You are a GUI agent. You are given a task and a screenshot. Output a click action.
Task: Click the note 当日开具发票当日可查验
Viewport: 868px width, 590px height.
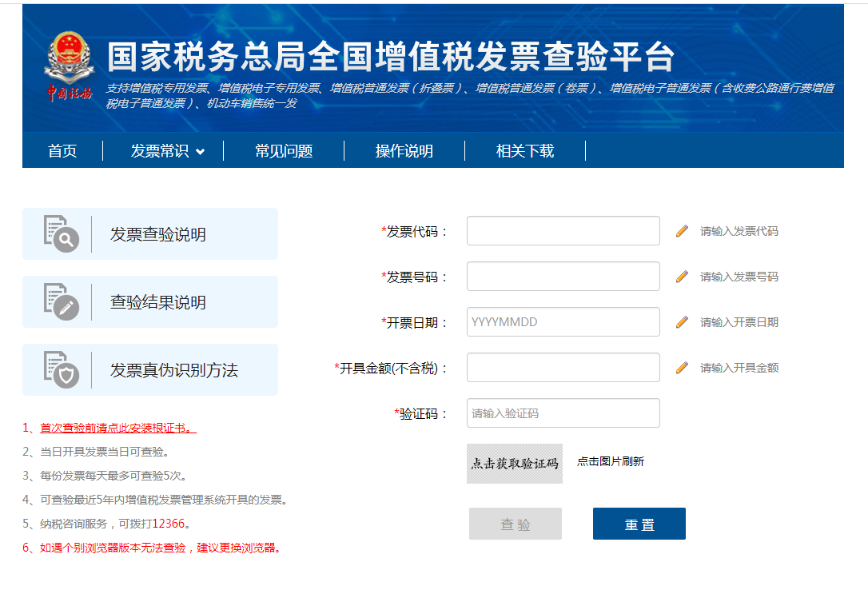coord(96,452)
